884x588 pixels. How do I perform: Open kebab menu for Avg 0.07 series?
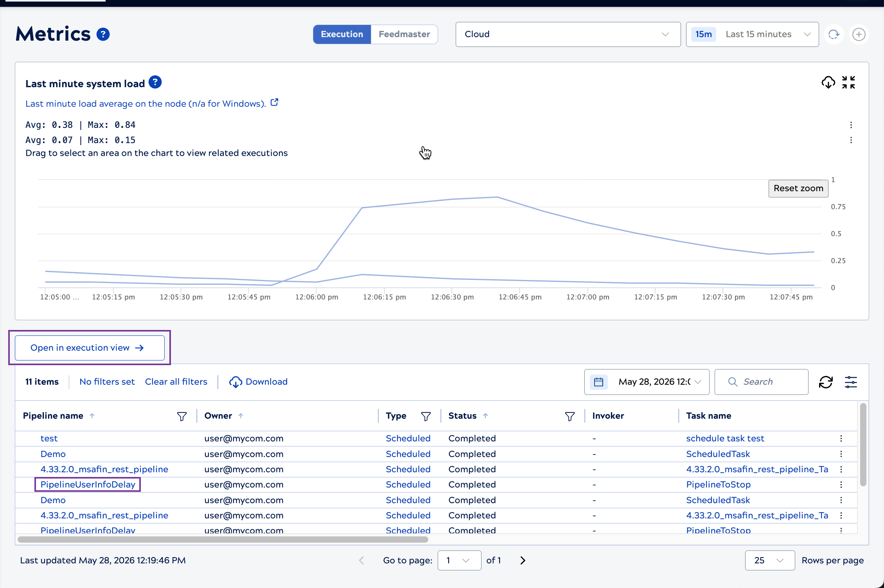click(851, 140)
